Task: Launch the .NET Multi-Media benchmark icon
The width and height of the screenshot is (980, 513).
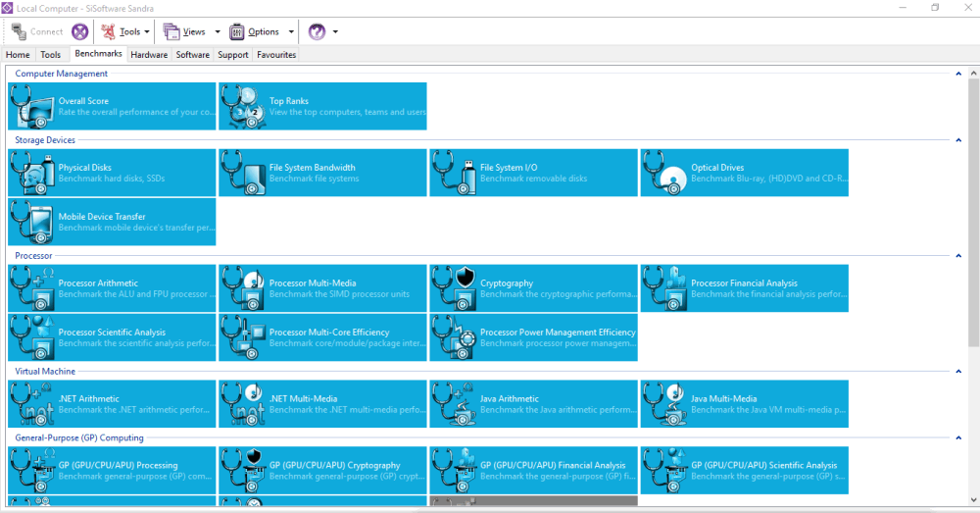Action: pyautogui.click(x=243, y=404)
